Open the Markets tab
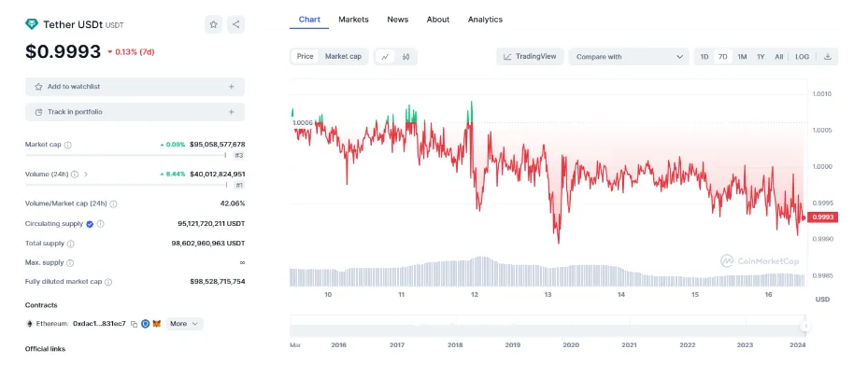 [x=353, y=20]
